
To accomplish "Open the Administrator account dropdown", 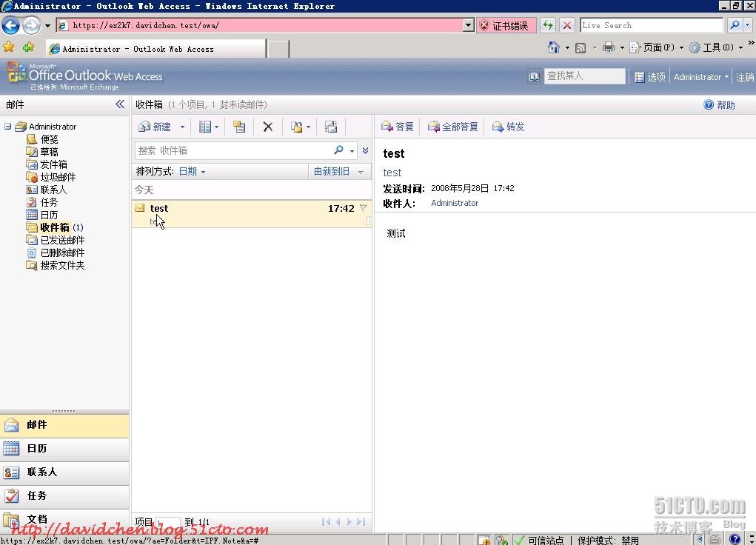I will tap(701, 77).
